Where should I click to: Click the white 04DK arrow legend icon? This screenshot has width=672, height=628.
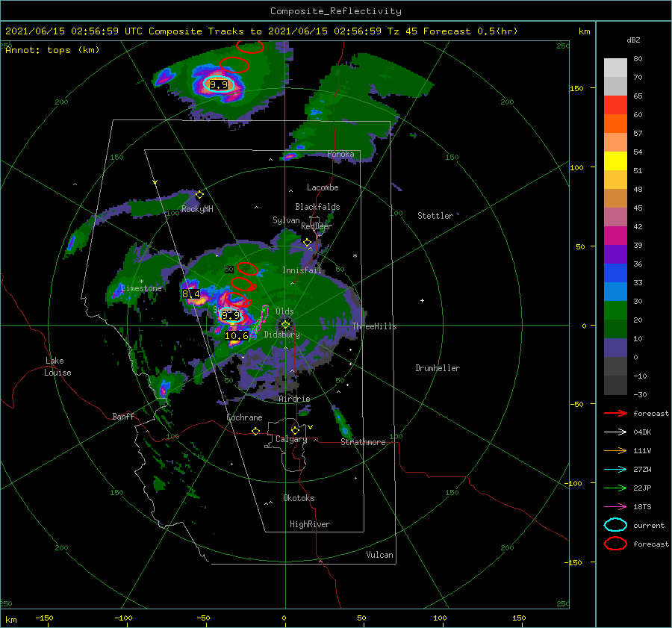[615, 432]
